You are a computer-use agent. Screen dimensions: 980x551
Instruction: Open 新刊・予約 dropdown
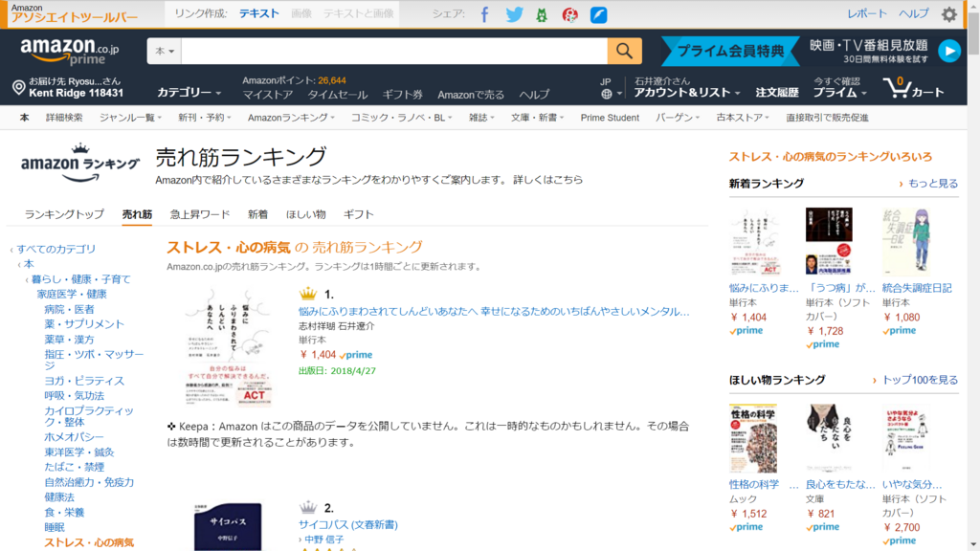[205, 118]
